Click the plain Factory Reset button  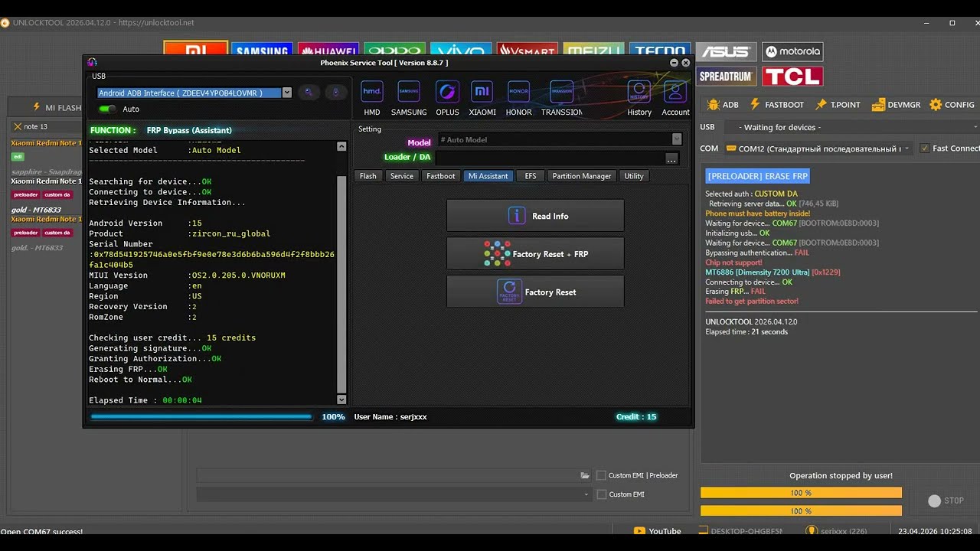click(x=535, y=292)
